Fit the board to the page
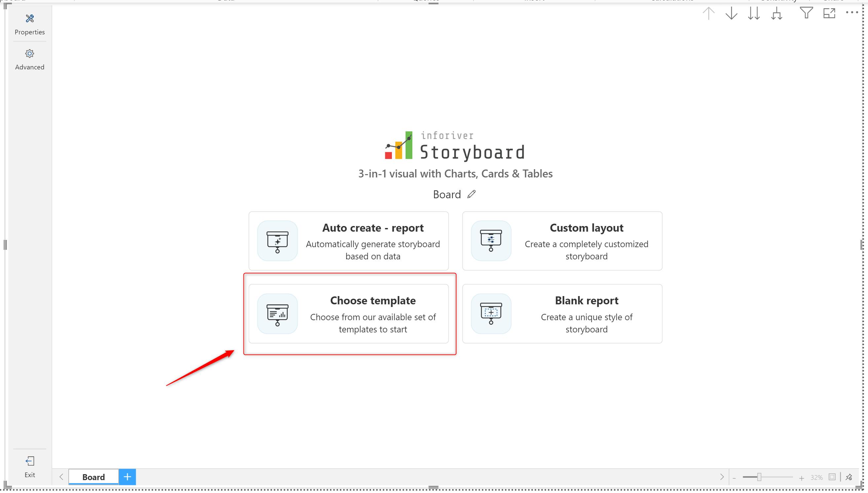The height and width of the screenshot is (493, 868). (832, 477)
